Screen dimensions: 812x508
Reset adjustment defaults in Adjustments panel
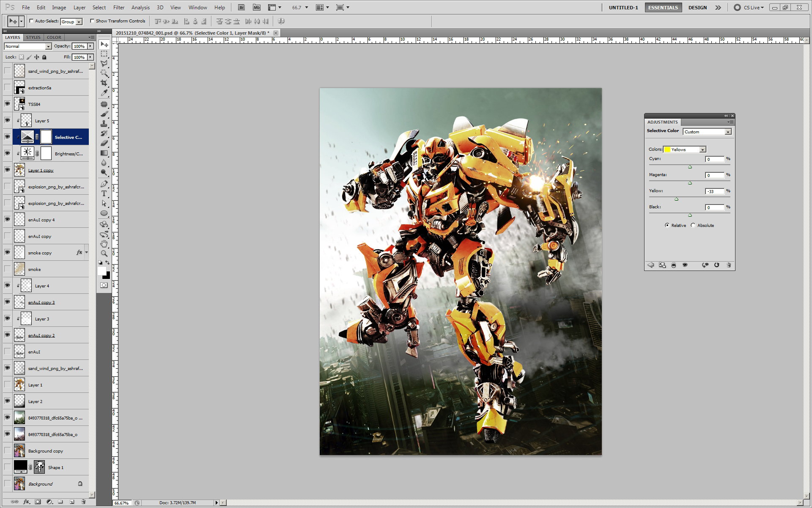717,265
